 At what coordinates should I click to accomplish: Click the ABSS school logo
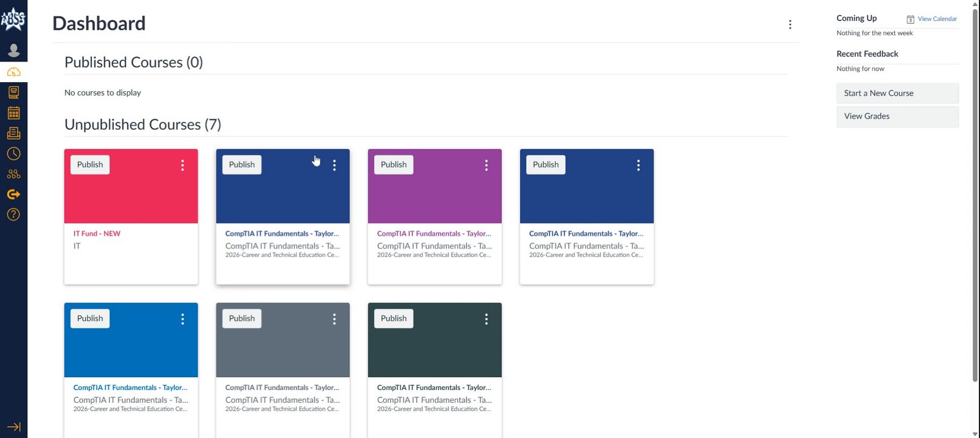[13, 19]
